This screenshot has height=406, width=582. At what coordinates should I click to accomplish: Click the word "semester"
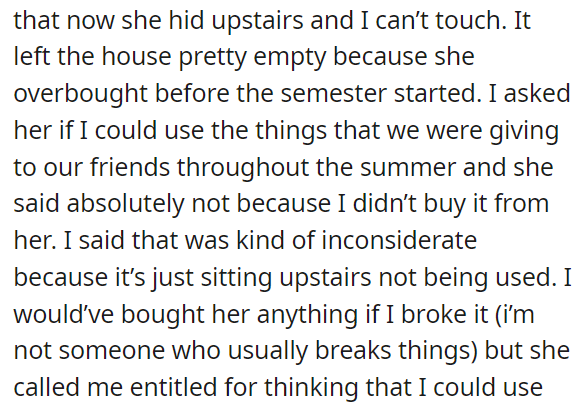pos(334,94)
